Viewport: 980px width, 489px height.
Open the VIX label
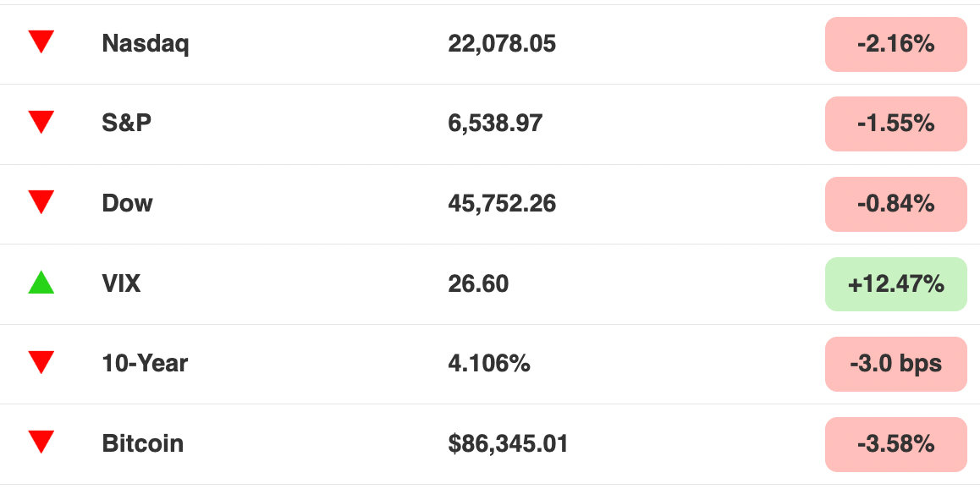click(121, 284)
